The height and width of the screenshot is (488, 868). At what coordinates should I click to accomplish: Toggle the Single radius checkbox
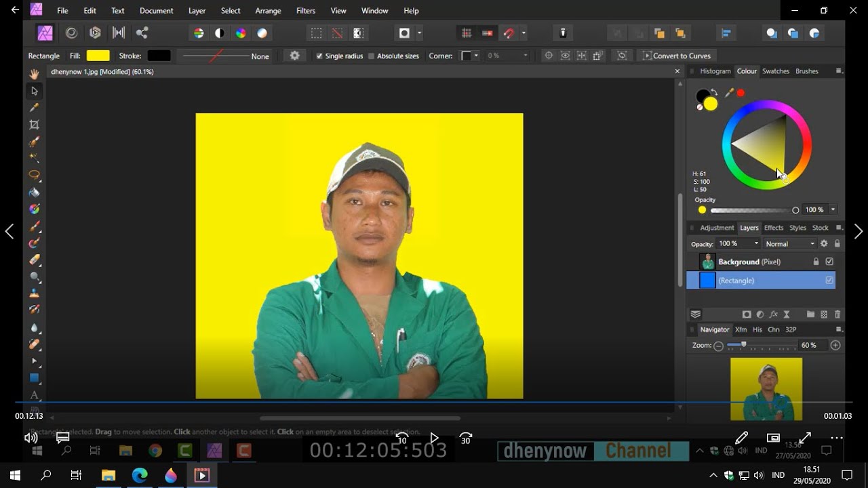319,56
